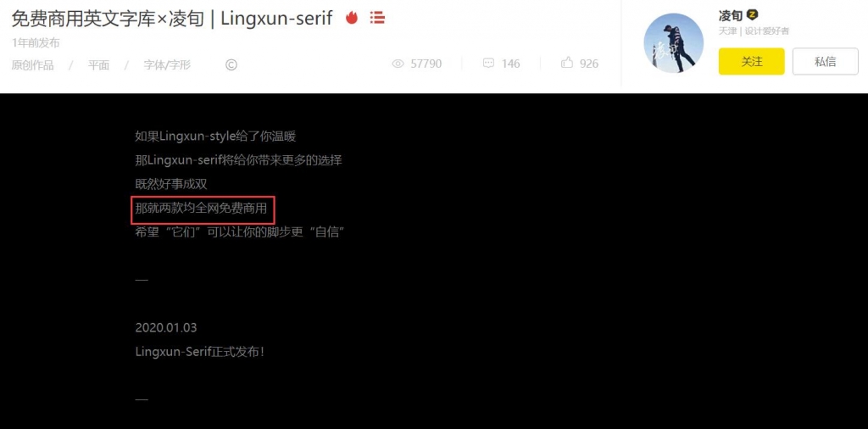Click the 原创作品 label
Image resolution: width=868 pixels, height=429 pixels.
[33, 65]
